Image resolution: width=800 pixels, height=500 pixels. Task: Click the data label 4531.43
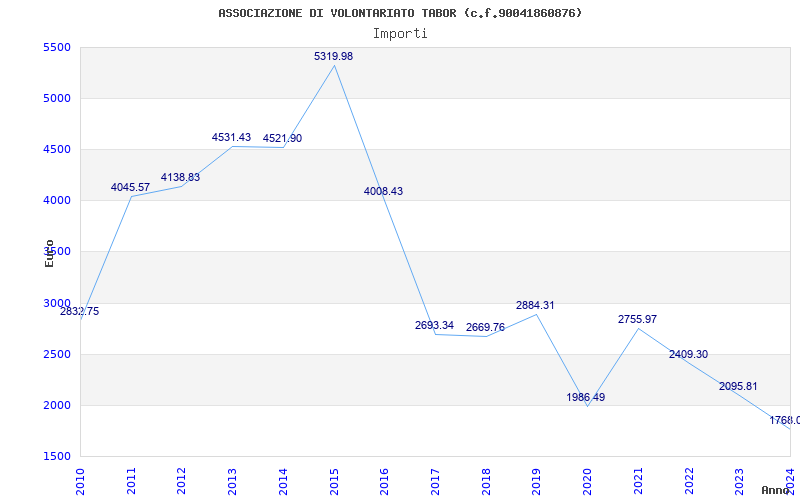click(x=232, y=137)
